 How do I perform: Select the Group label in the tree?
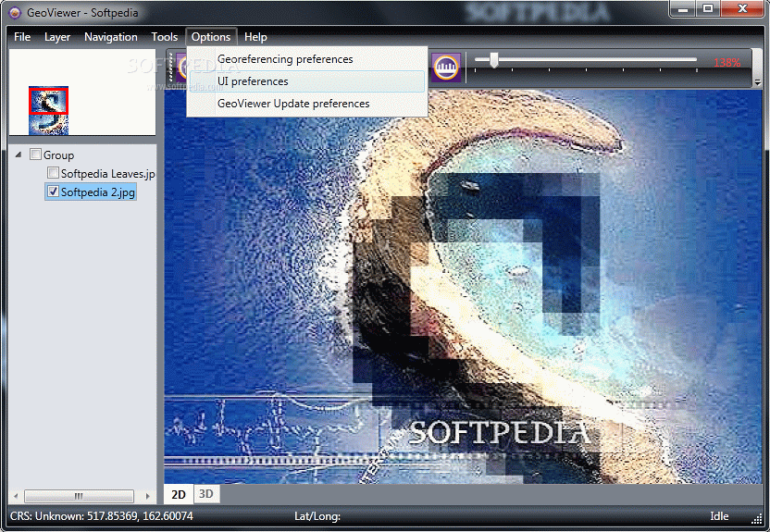click(58, 155)
